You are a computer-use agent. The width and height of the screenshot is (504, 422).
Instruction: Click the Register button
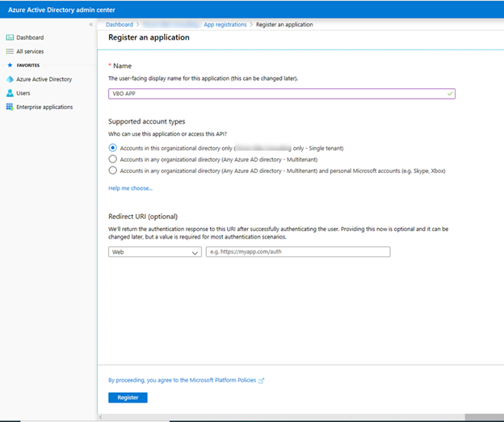point(128,398)
